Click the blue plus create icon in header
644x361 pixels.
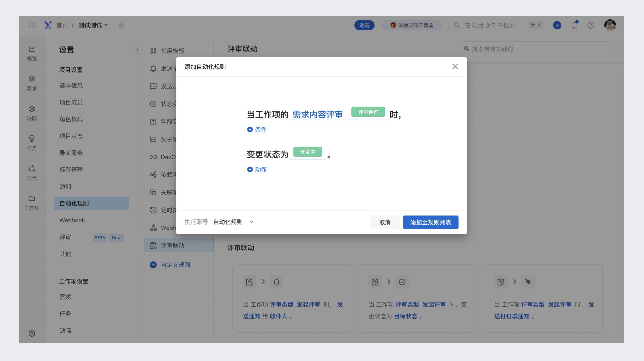coord(557,25)
